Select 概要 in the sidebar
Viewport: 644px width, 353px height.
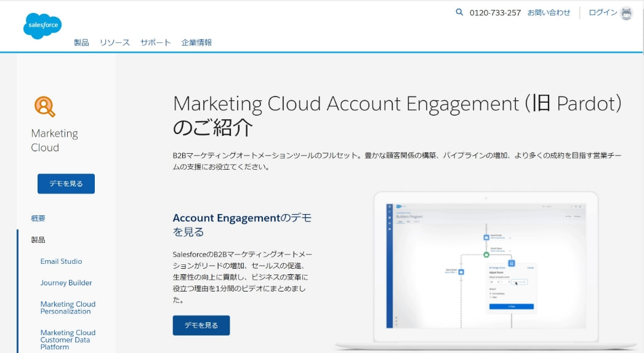pyautogui.click(x=38, y=218)
